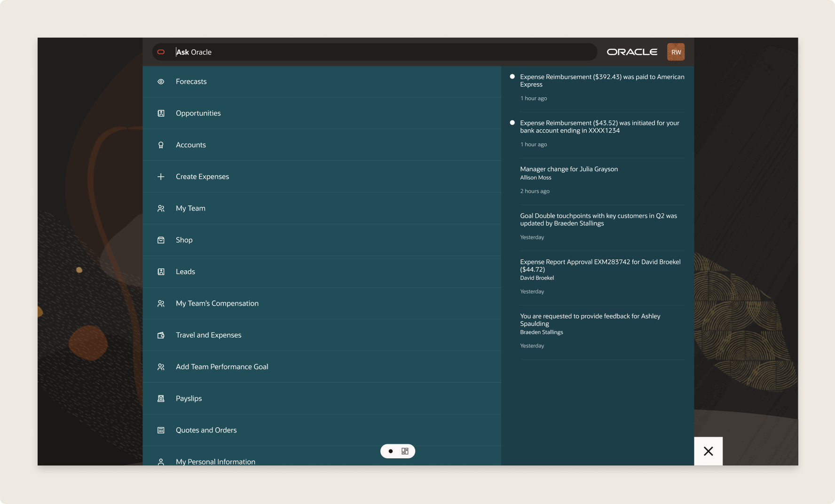Switch to the grid layout view toggle
835x504 pixels.
pyautogui.click(x=405, y=451)
